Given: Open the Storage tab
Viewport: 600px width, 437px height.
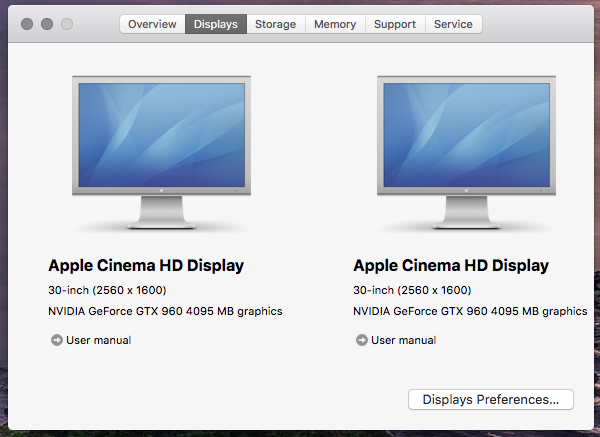Looking at the screenshot, I should (x=276, y=24).
